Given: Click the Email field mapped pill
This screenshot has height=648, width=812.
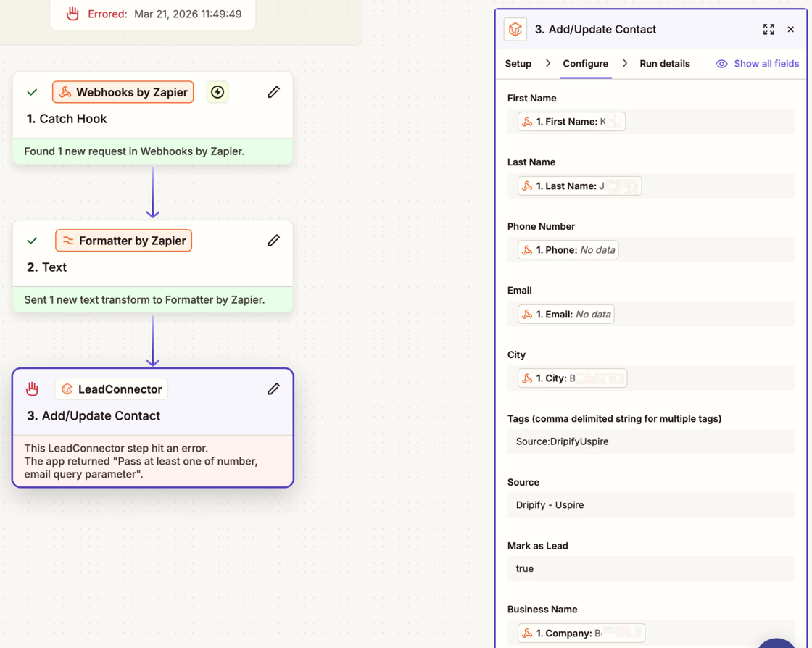Looking at the screenshot, I should click(x=566, y=315).
